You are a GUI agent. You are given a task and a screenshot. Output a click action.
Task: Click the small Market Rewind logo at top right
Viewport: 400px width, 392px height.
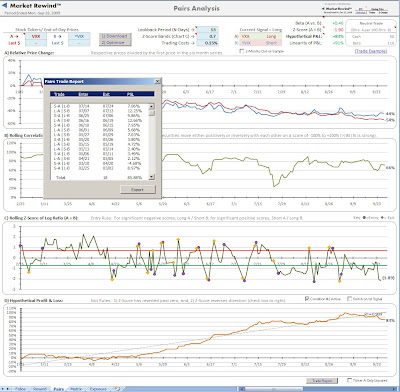click(x=337, y=9)
